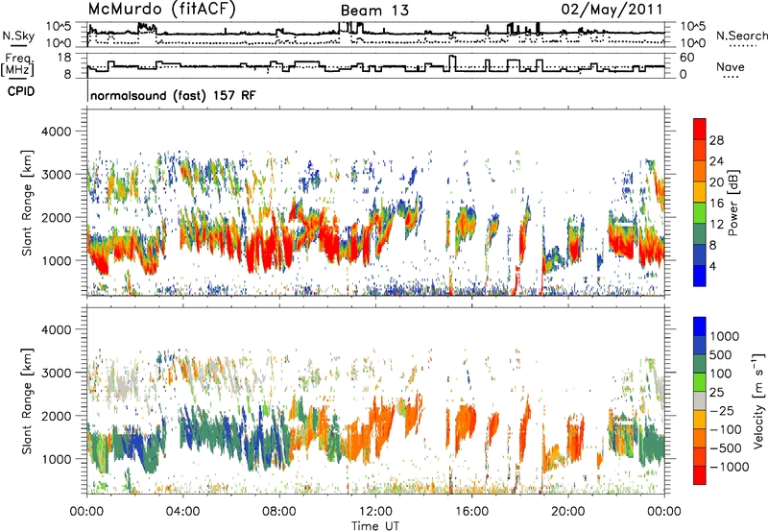Click the "60" Nave scale tick label
This screenshot has height=532, width=768.
click(x=687, y=58)
